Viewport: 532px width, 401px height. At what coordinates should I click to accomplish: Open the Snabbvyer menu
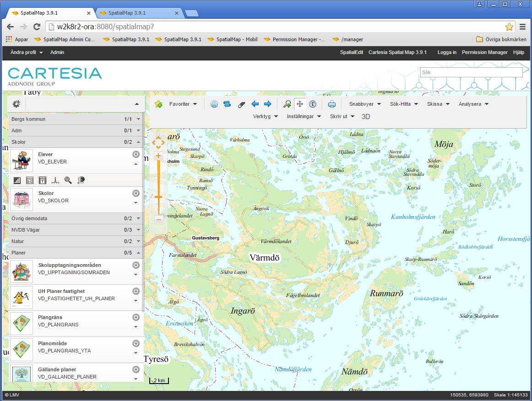pyautogui.click(x=365, y=104)
